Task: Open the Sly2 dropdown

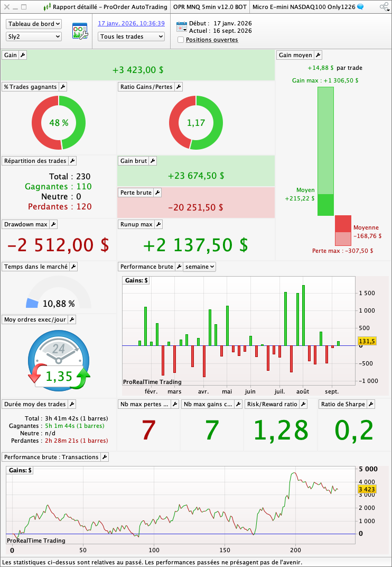Action: tap(34, 36)
